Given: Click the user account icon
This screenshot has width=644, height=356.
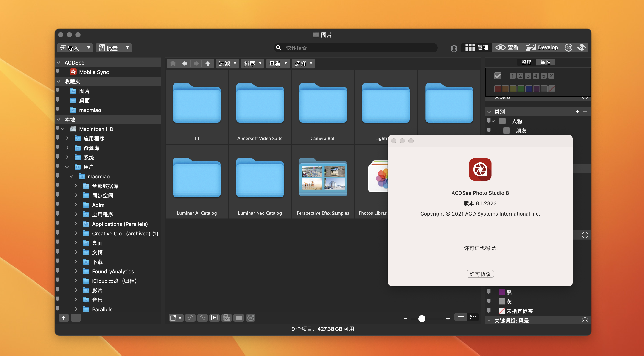Looking at the screenshot, I should pos(454,48).
